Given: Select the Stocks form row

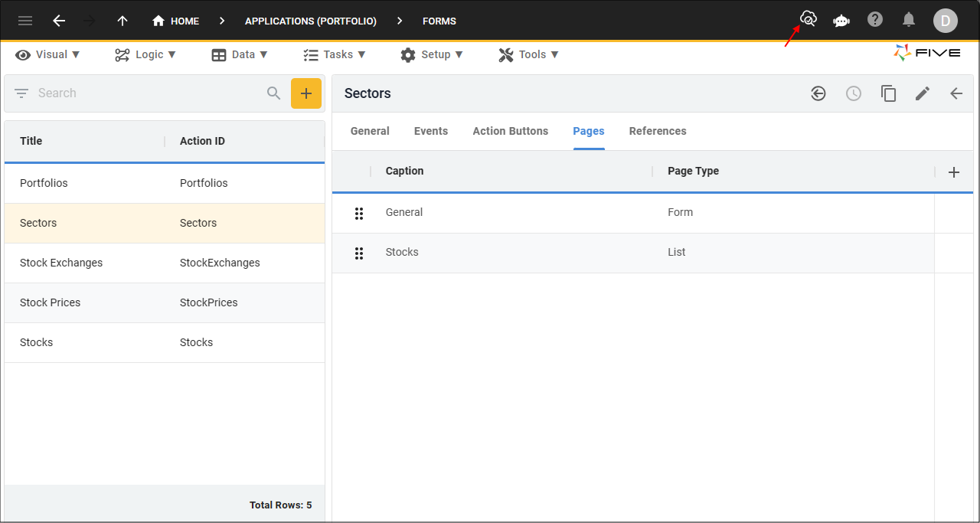Looking at the screenshot, I should coord(165,342).
